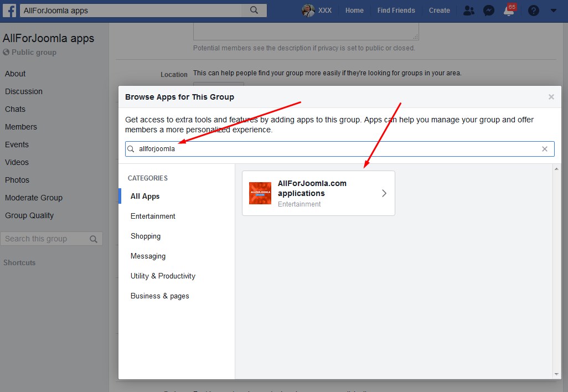Click the top search magnifier button

[x=254, y=10]
